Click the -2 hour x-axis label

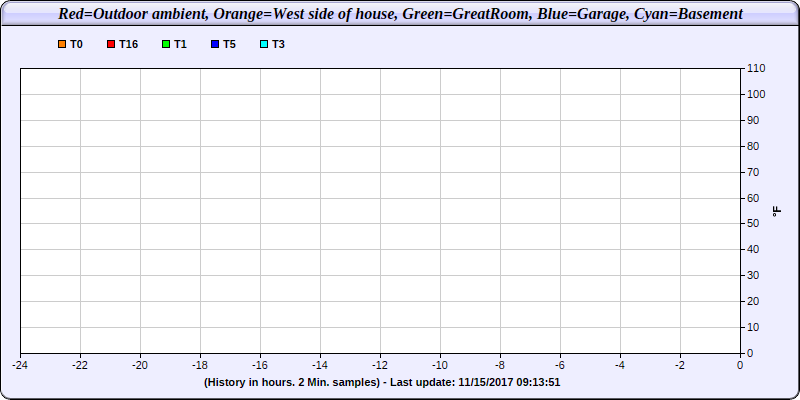pyautogui.click(x=680, y=365)
